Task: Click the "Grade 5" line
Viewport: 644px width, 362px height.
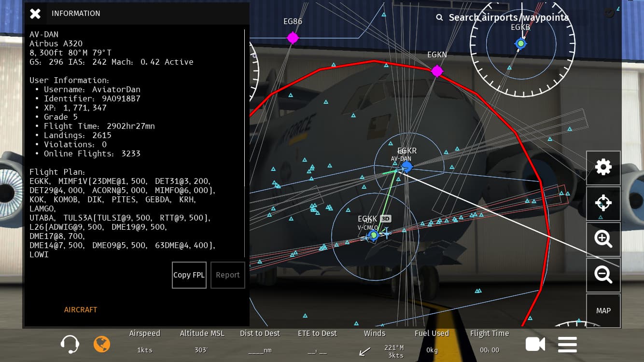Action: pos(61,117)
